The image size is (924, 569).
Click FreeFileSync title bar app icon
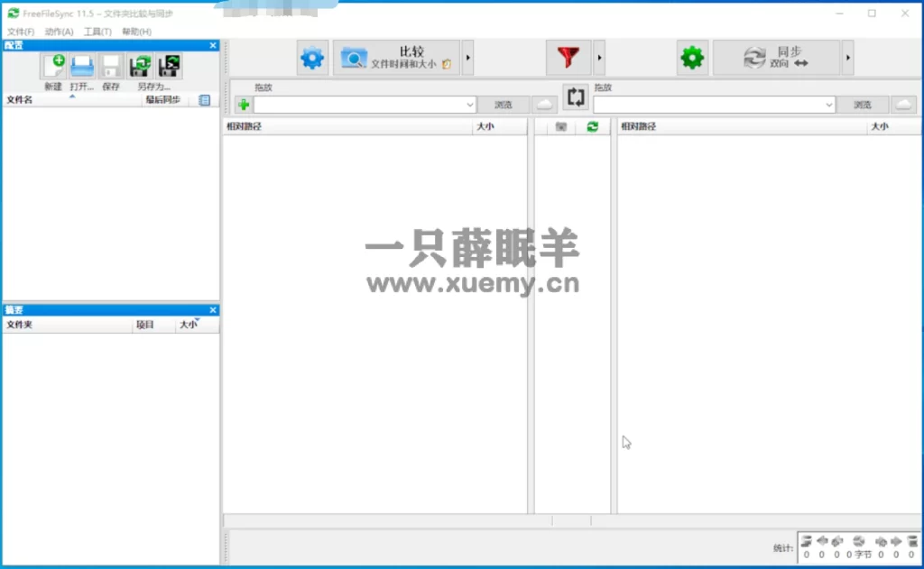pyautogui.click(x=13, y=13)
